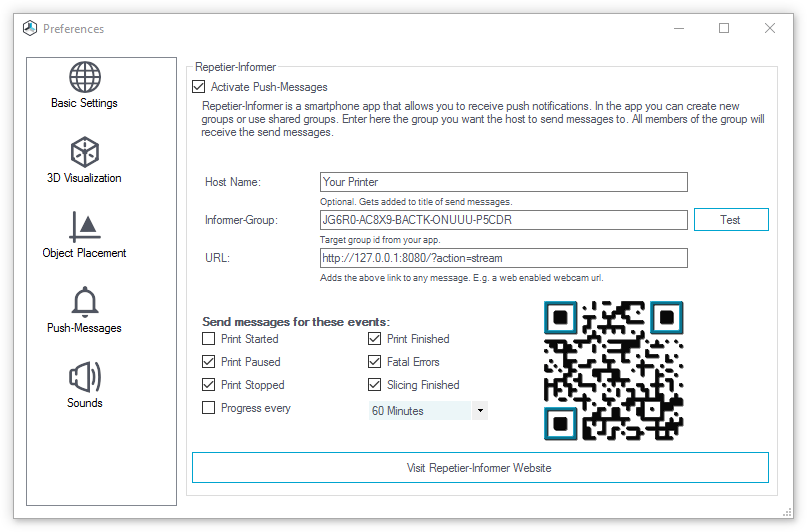Click 'Adds the above link to any message' hint
This screenshot has height=532, width=807.
click(x=461, y=278)
